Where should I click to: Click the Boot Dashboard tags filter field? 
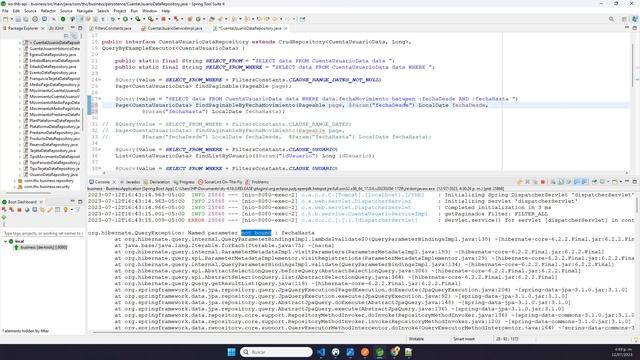42,233
